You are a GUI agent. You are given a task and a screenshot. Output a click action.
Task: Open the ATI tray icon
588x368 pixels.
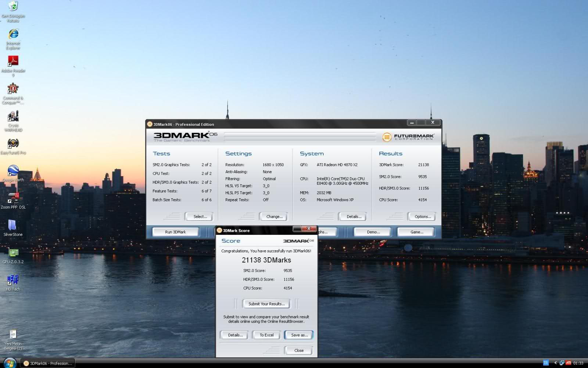[x=568, y=363]
